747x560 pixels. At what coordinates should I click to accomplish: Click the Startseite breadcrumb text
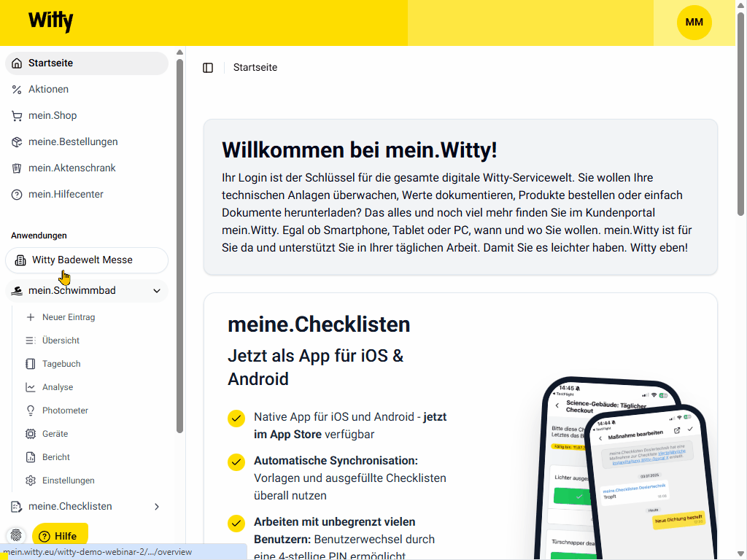[x=255, y=68]
